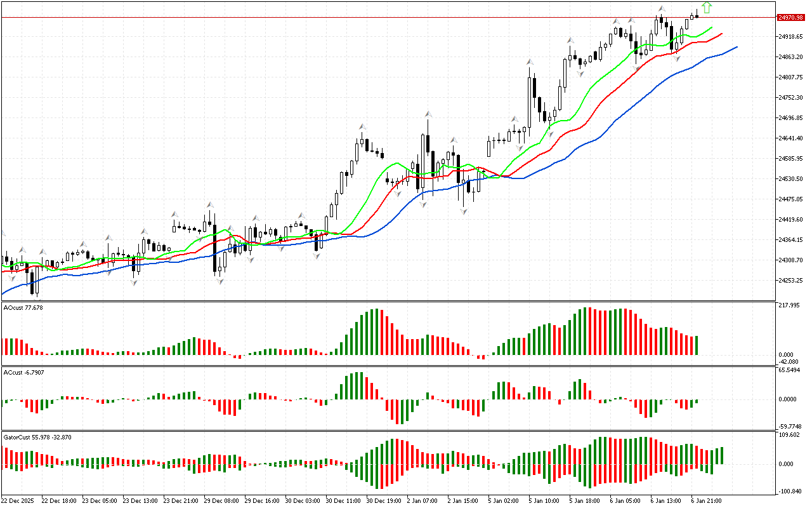Click the last green bar of AOcust histogram
Screen dimensions: 812x508
click(x=697, y=345)
